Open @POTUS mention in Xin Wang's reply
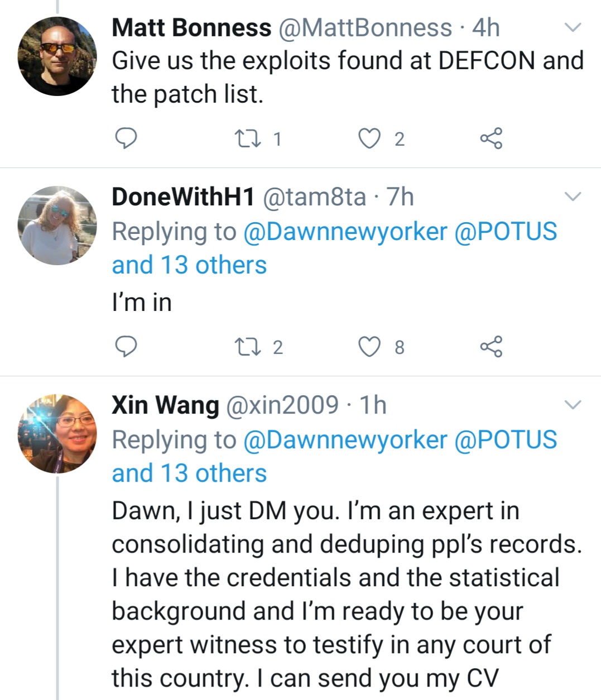 click(506, 439)
